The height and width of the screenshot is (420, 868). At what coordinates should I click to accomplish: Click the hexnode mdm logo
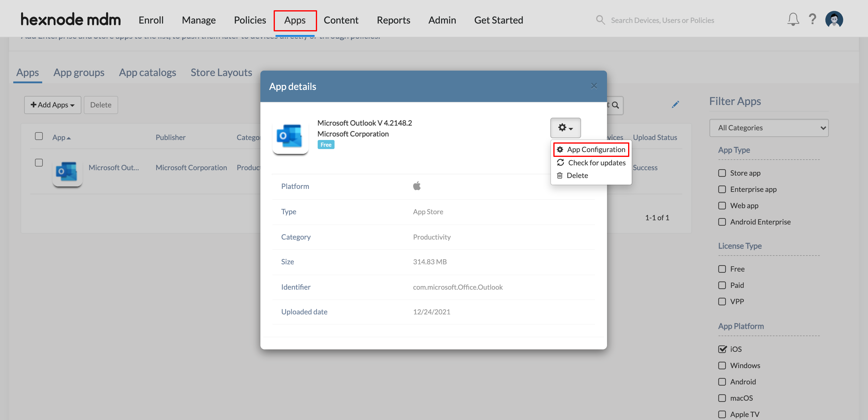71,19
